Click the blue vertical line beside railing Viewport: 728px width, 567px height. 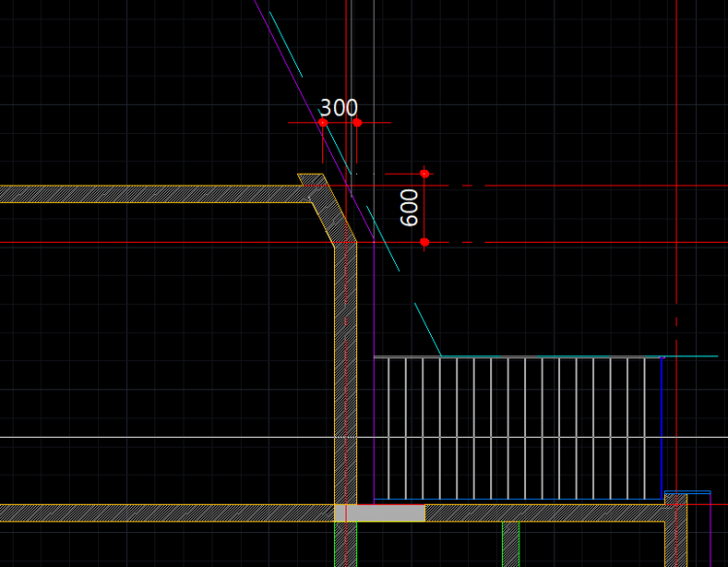point(662,427)
